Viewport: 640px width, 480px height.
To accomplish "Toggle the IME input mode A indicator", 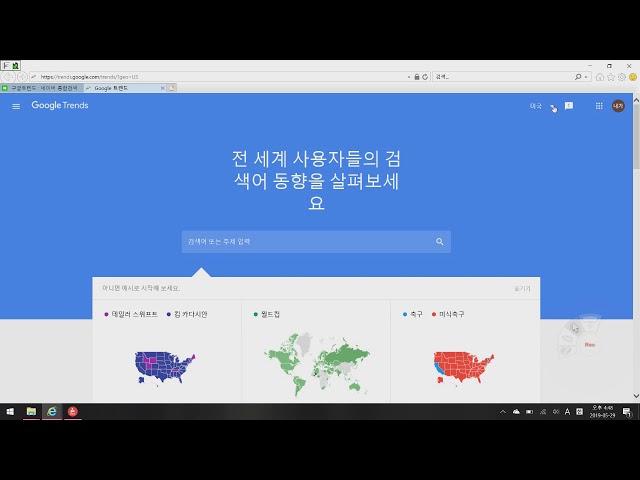I will (567, 412).
